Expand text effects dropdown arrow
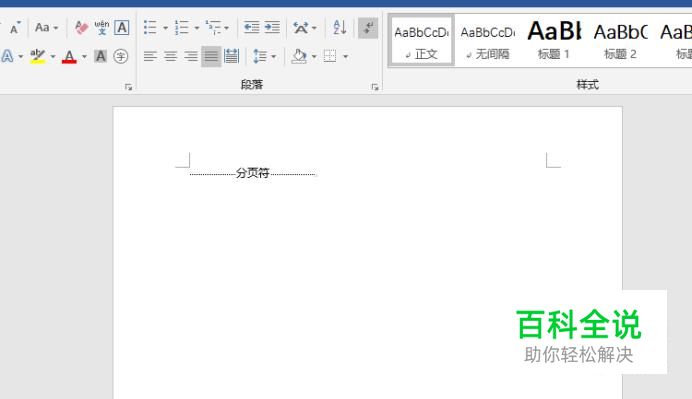 click(20, 56)
